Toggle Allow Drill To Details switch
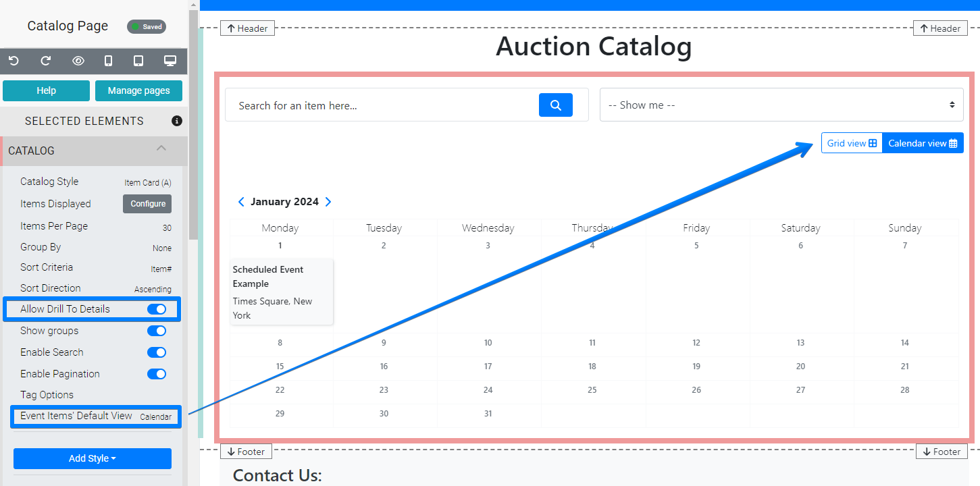 pyautogui.click(x=157, y=309)
